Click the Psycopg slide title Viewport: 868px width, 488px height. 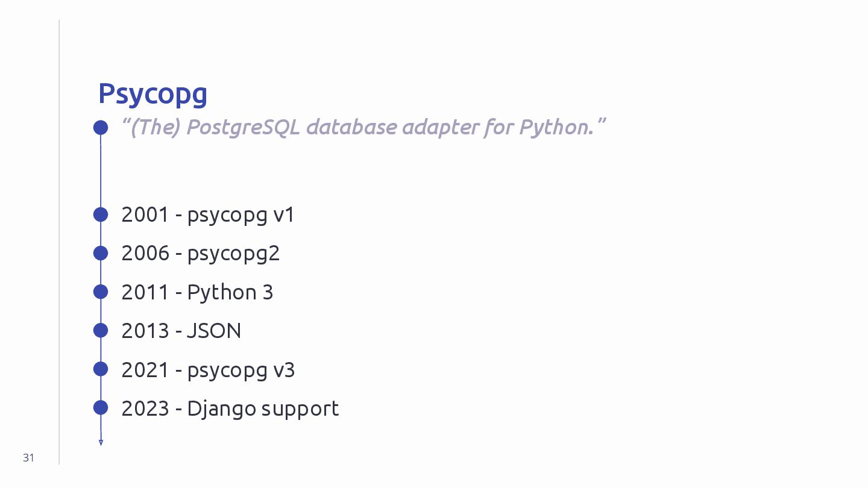(153, 94)
